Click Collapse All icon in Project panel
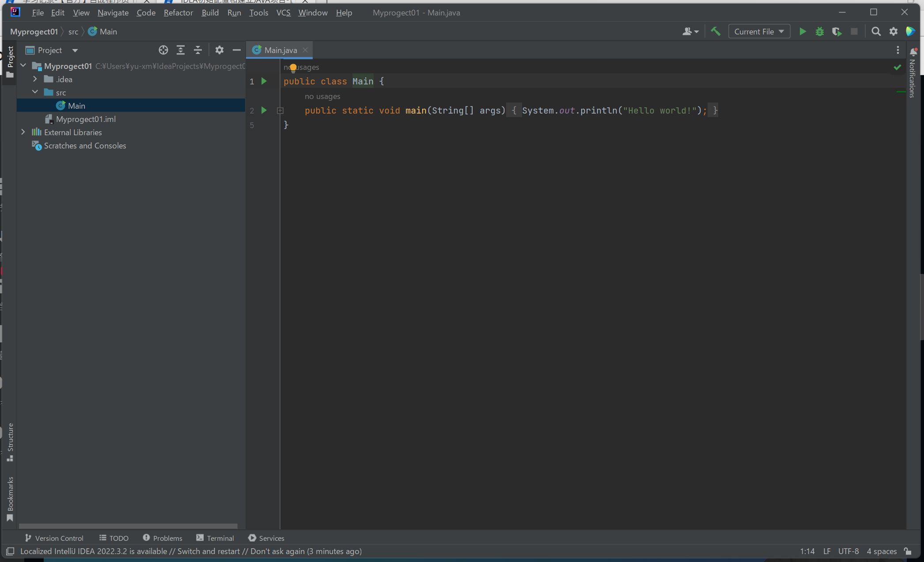 [x=198, y=50]
